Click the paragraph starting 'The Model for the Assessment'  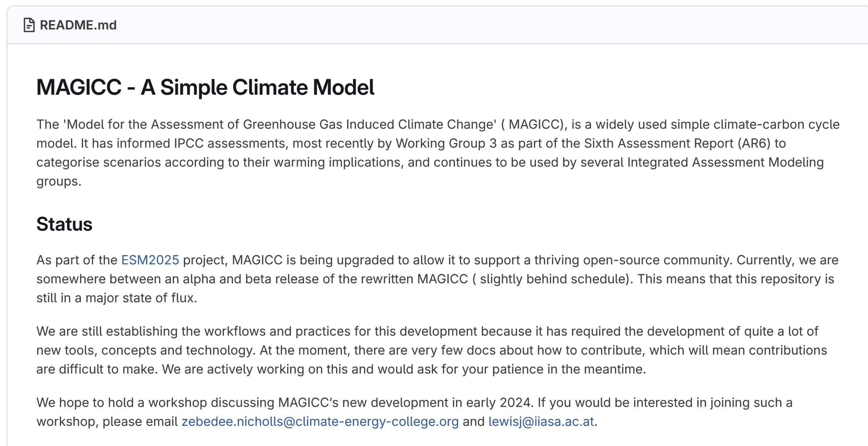438,153
